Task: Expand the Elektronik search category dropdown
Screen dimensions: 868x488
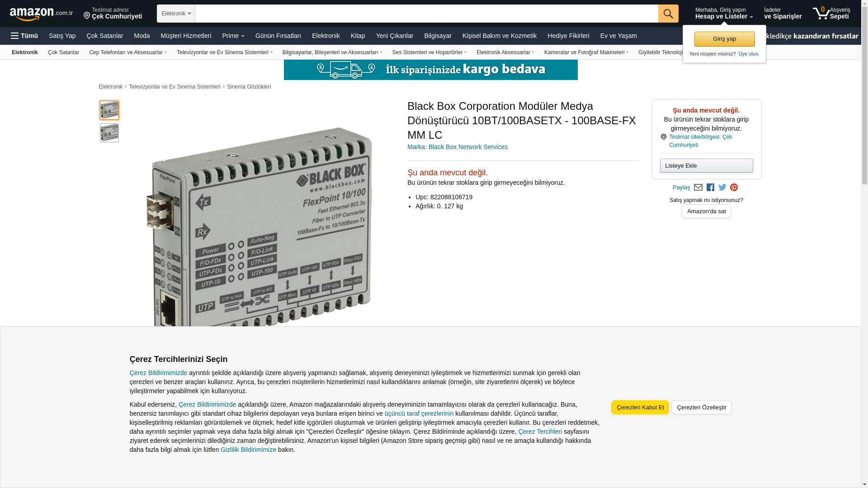Action: click(x=176, y=14)
